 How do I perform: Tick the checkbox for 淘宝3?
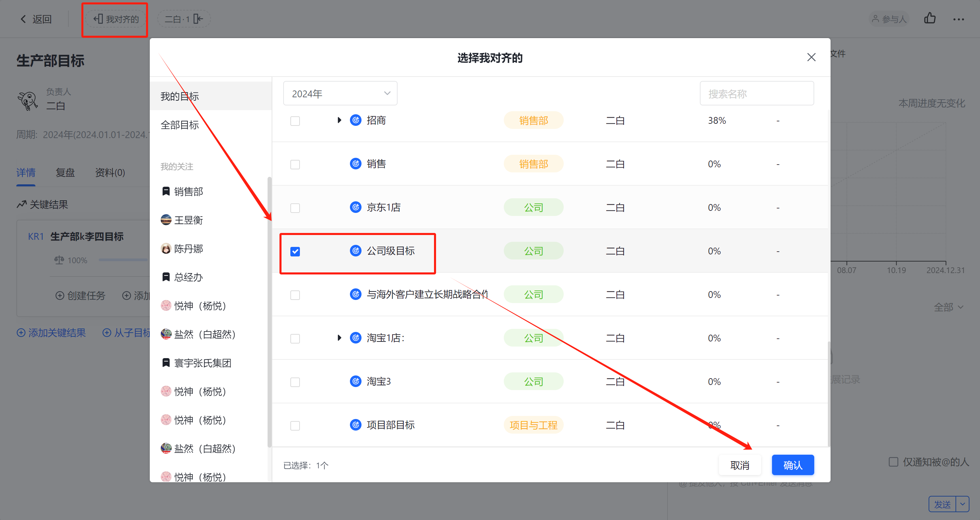295,382
